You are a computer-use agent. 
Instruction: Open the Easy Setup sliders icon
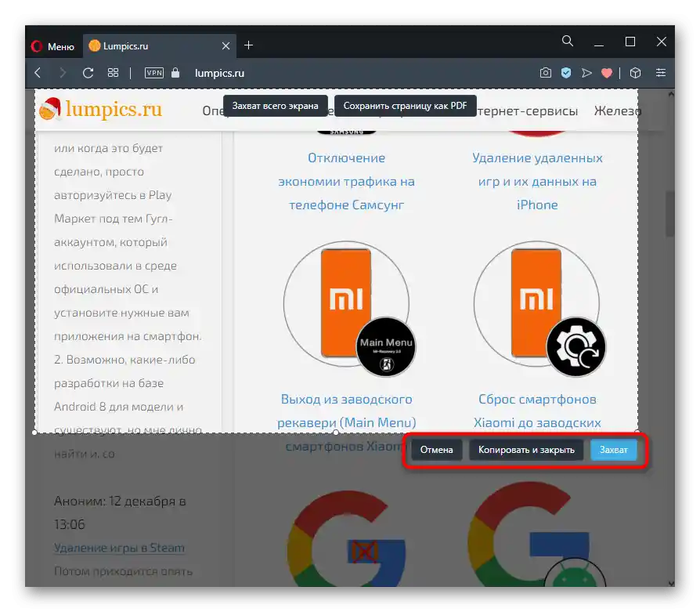[661, 73]
